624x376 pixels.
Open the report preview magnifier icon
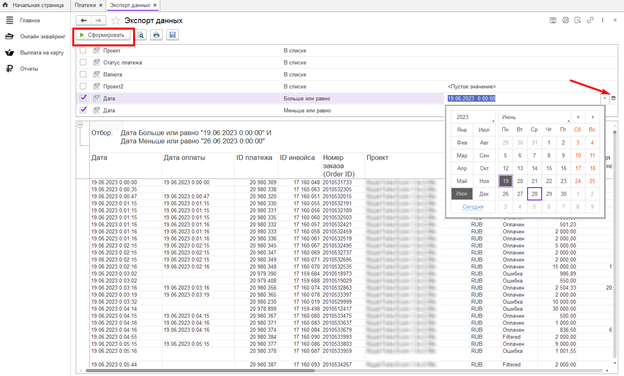click(x=141, y=35)
